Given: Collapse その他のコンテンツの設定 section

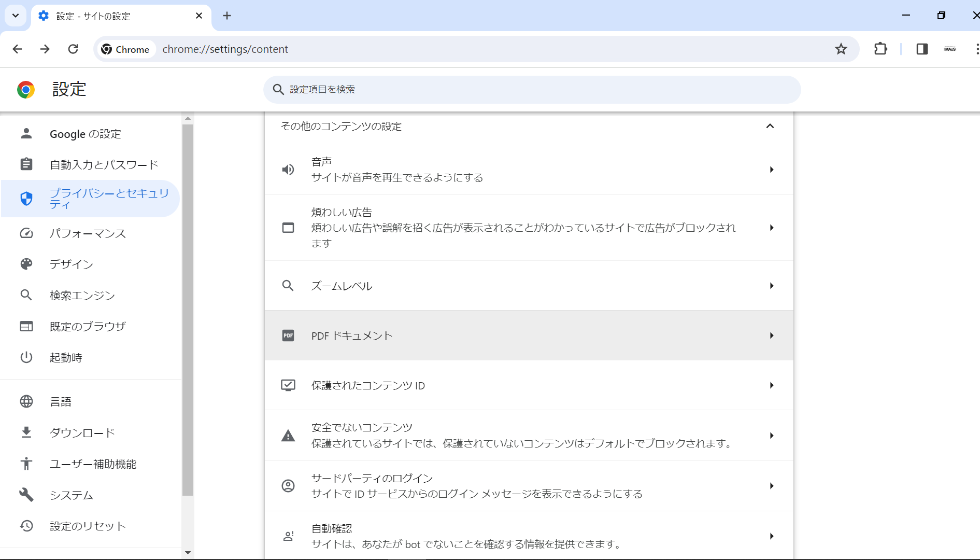Looking at the screenshot, I should 770,126.
